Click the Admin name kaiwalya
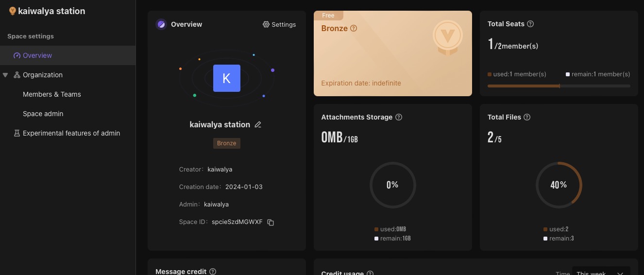 pyautogui.click(x=216, y=205)
